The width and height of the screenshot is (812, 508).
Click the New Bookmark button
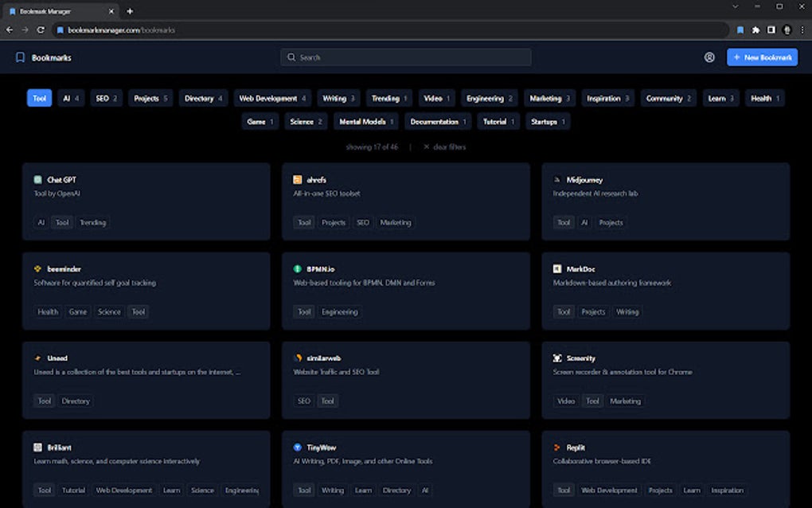coord(762,57)
